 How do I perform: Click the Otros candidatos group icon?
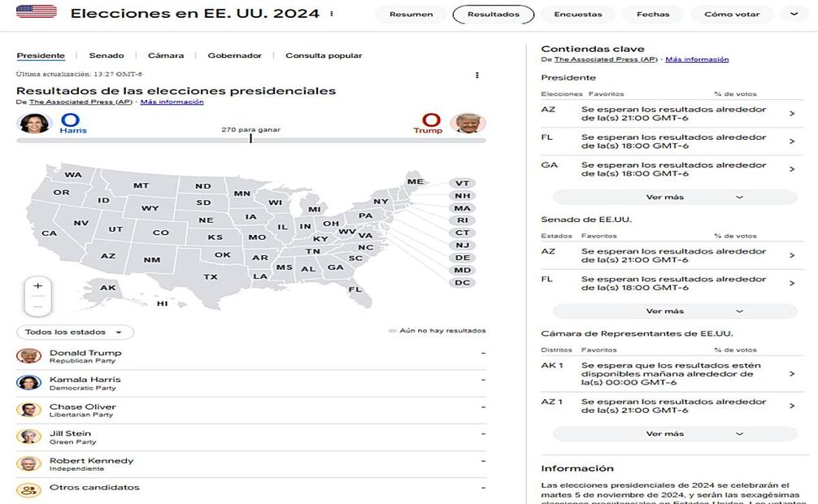pos(29,489)
